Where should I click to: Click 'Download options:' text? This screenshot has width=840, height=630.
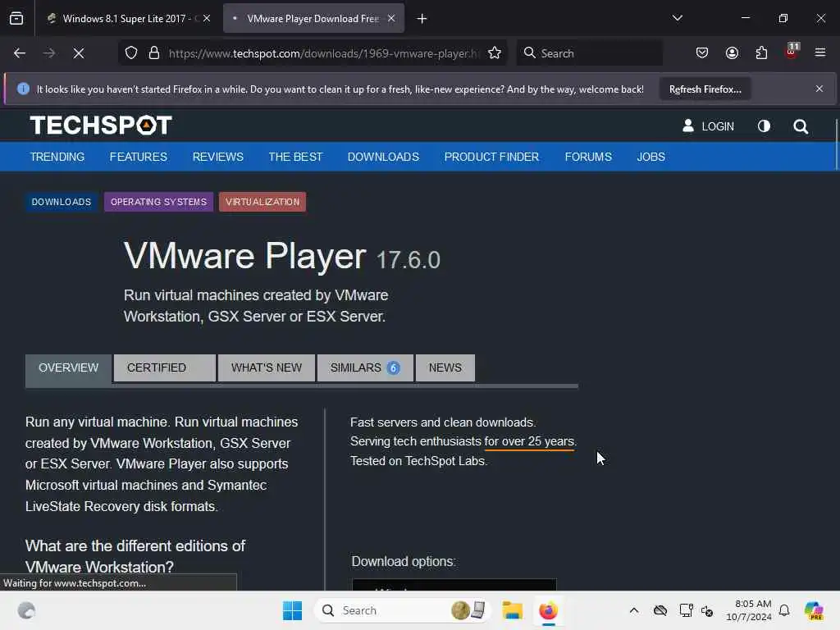[x=404, y=561]
